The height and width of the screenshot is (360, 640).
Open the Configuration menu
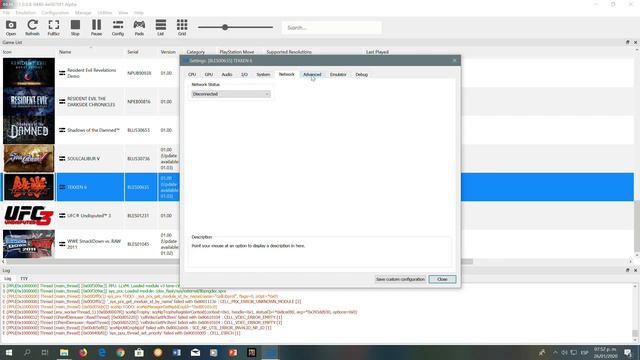point(55,13)
